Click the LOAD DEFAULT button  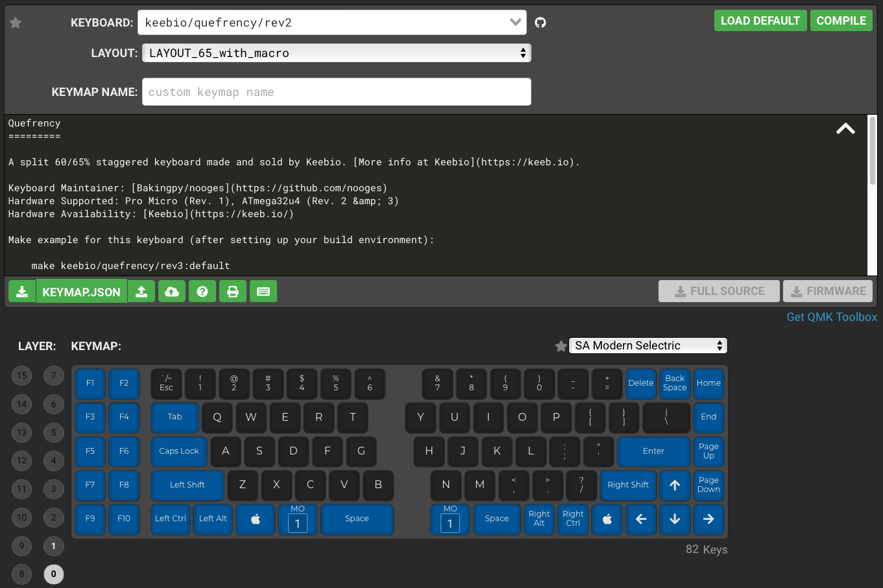760,21
